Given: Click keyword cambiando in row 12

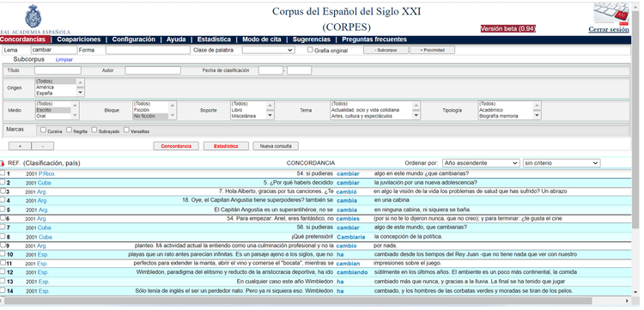Looking at the screenshot, I should pyautogui.click(x=352, y=272).
